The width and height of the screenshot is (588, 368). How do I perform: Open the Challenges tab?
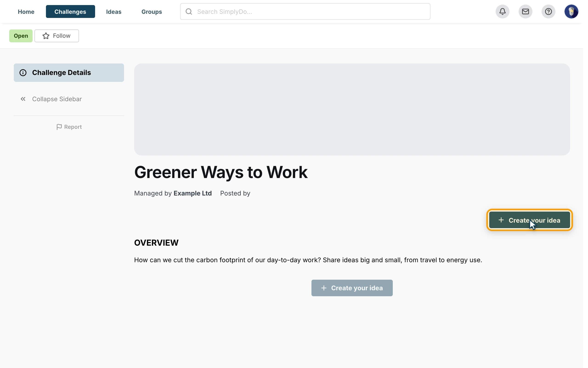tap(70, 12)
